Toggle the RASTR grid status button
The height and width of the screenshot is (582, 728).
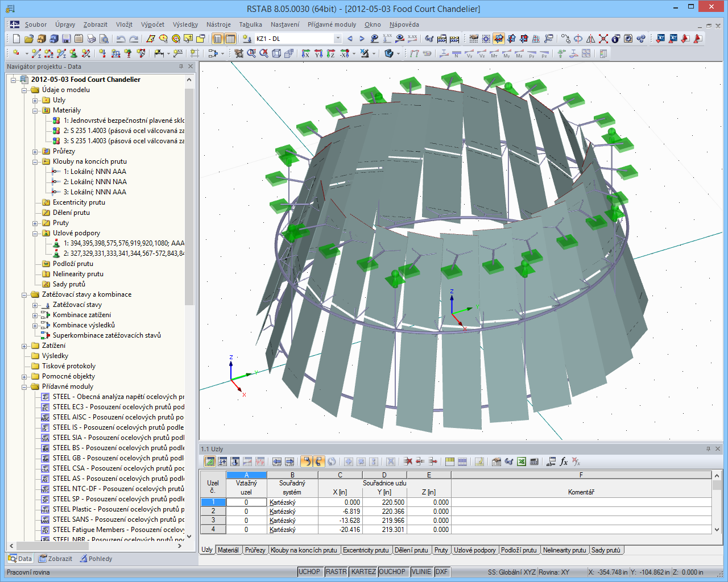[x=336, y=572]
